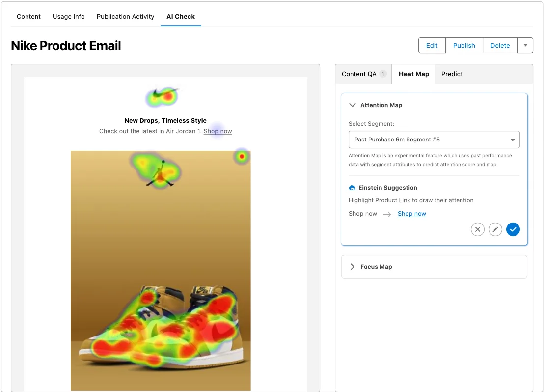Click the original underlined Shop now suggestion

pyautogui.click(x=362, y=214)
